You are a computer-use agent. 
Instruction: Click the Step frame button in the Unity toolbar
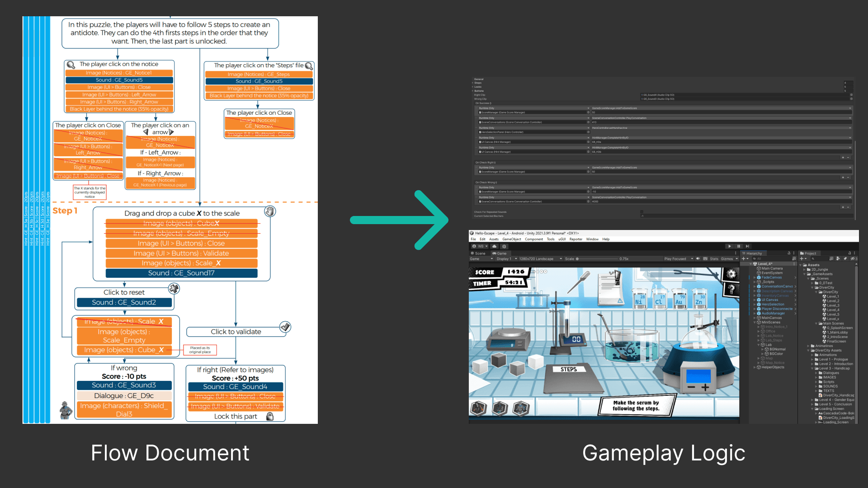pyautogui.click(x=748, y=246)
